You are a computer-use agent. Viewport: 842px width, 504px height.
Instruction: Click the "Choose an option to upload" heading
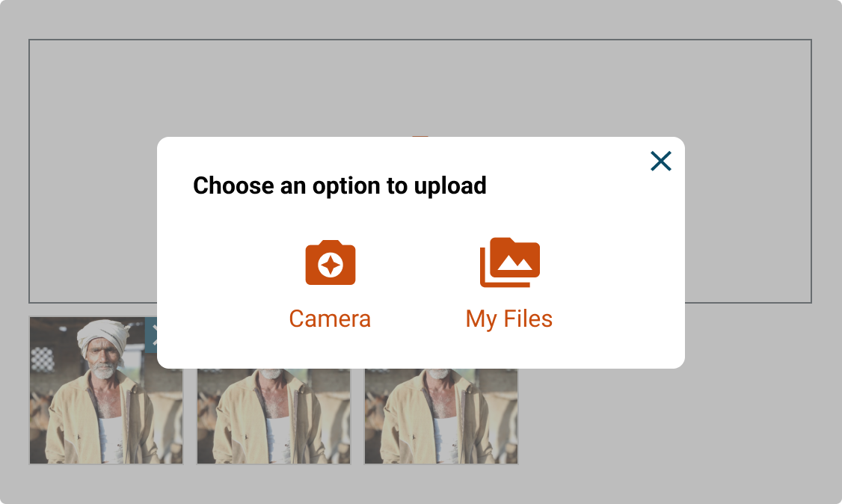pyautogui.click(x=339, y=185)
